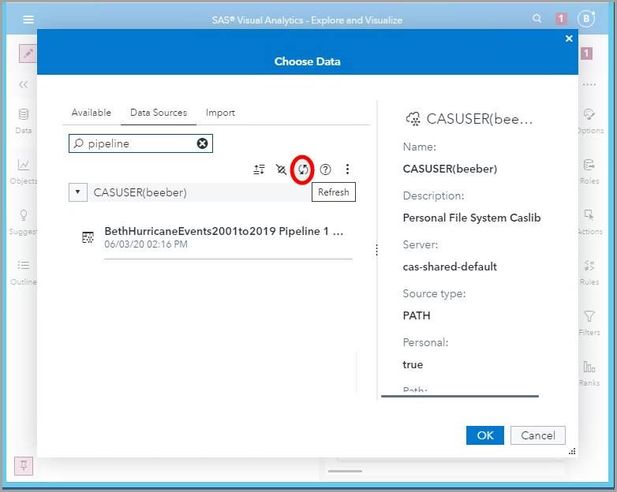617x492 pixels.
Task: Open the Suggestions lightbulb pane
Action: tap(23, 222)
